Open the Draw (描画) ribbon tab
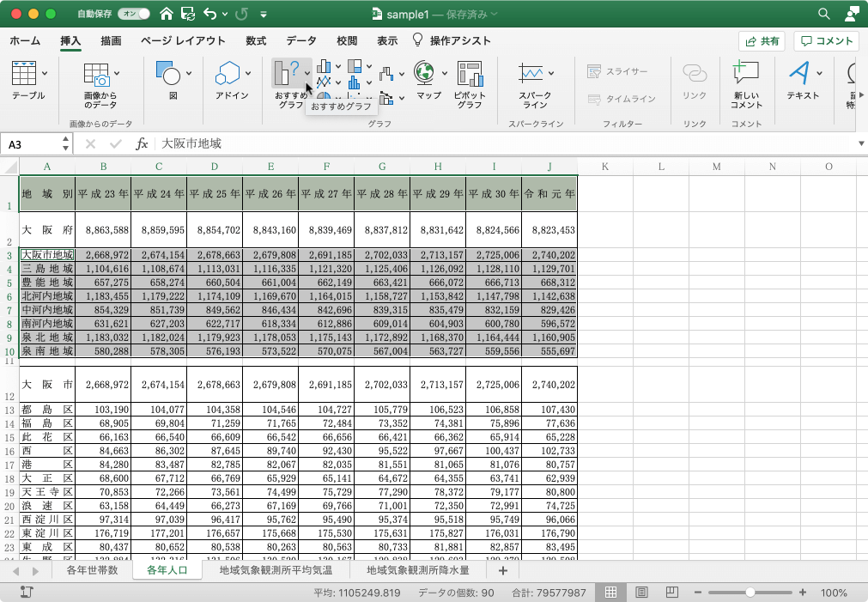This screenshot has width=868, height=602. [x=111, y=41]
